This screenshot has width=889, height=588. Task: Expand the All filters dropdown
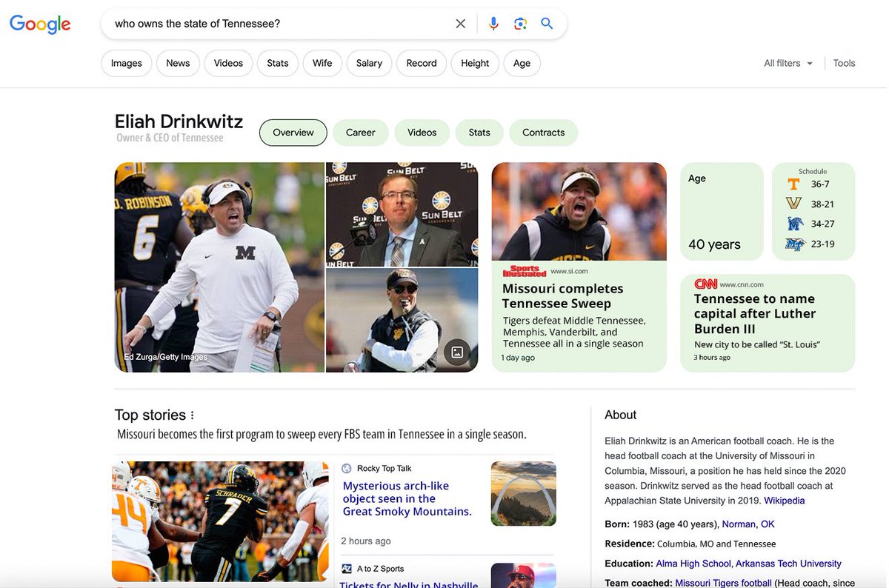point(788,63)
